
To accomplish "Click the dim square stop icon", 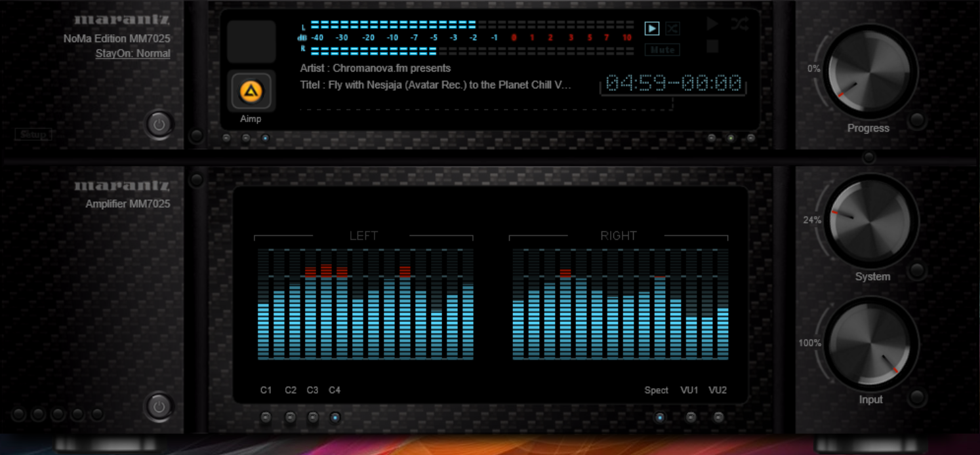I will (x=713, y=47).
